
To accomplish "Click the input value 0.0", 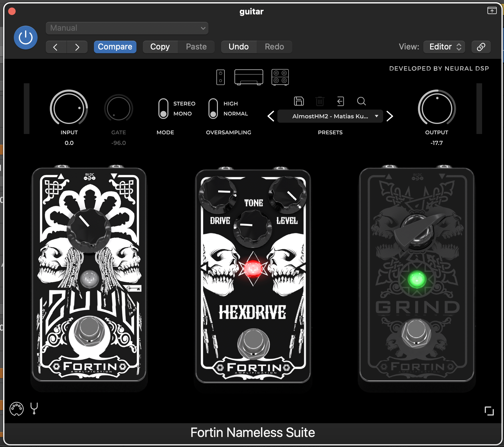I will tap(69, 143).
